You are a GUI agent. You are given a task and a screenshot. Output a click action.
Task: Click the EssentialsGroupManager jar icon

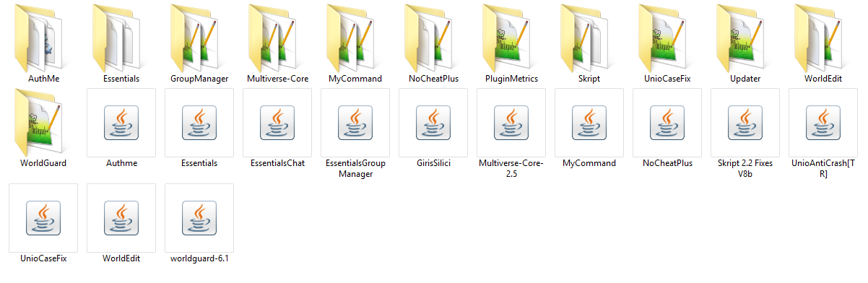[x=355, y=122]
